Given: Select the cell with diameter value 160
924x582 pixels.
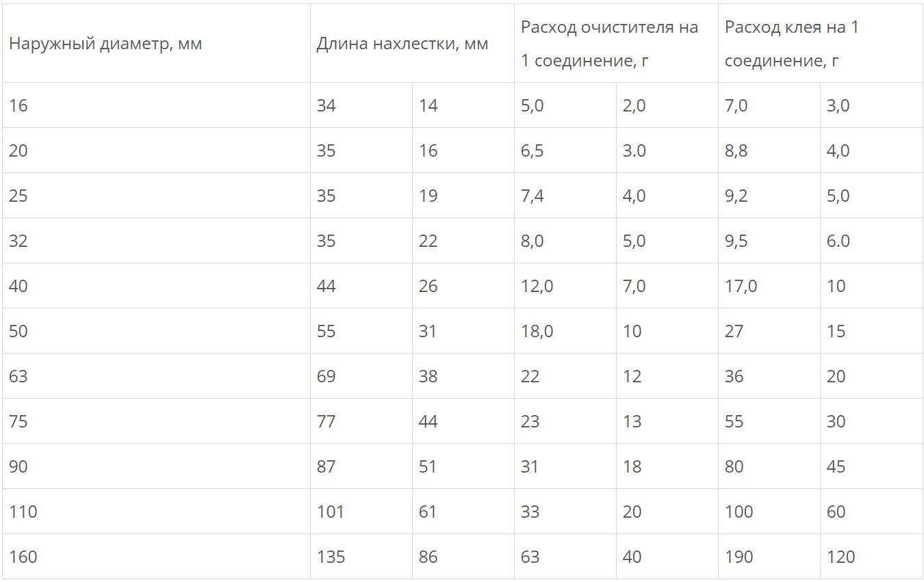Looking at the screenshot, I should pyautogui.click(x=23, y=557).
